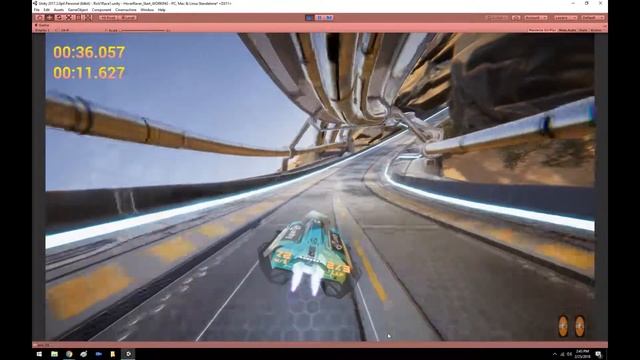Show hidden system tray icons

555,354
